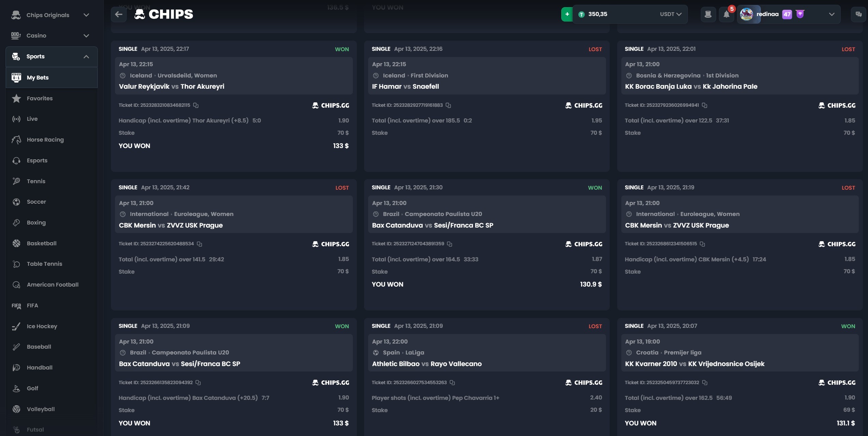
Task: Click the 130.9 $ winnings amount
Action: [591, 285]
